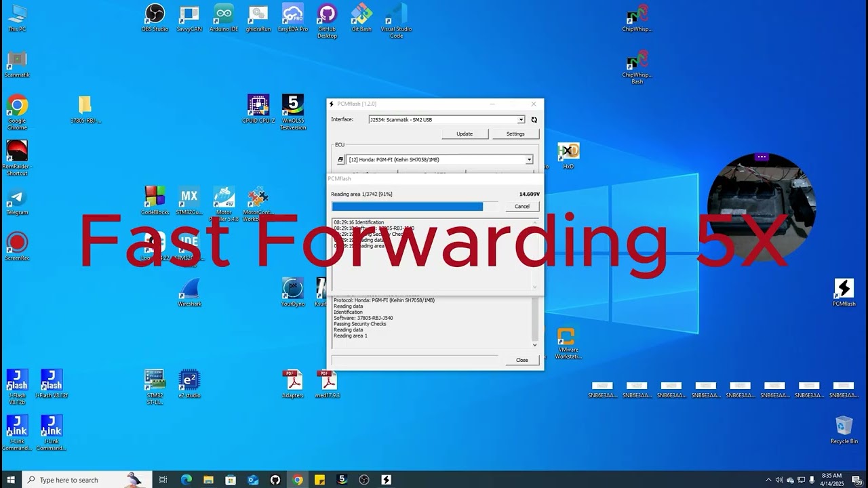The height and width of the screenshot is (488, 868).
Task: Launch Wireshark from the desktop
Action: [x=189, y=291]
